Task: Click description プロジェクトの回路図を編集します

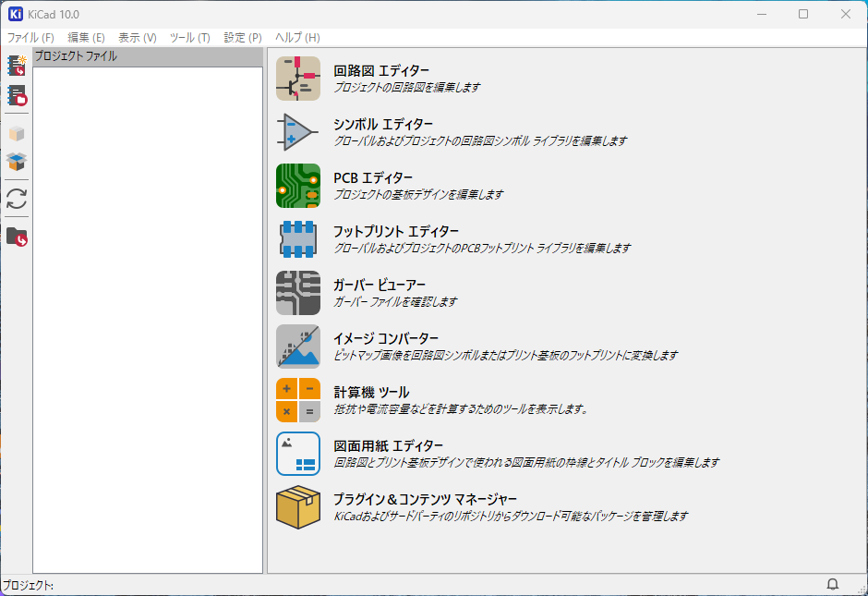Action: point(407,88)
